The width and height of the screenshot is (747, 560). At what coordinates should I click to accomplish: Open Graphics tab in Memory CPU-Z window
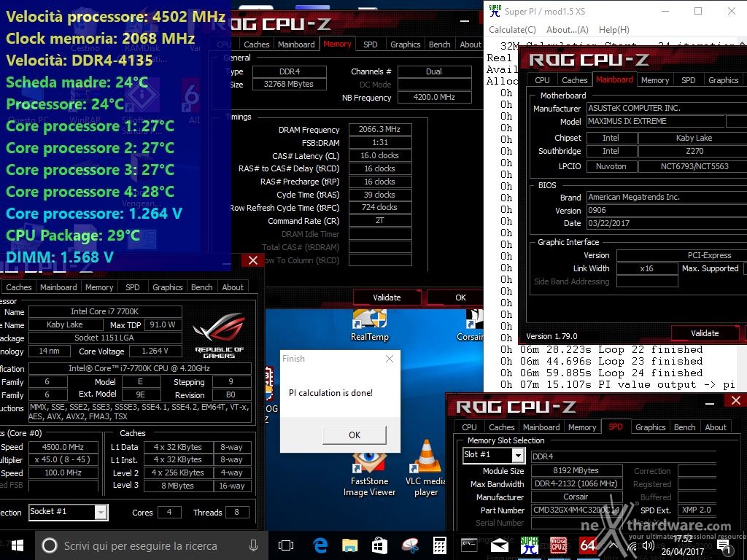[x=405, y=44]
